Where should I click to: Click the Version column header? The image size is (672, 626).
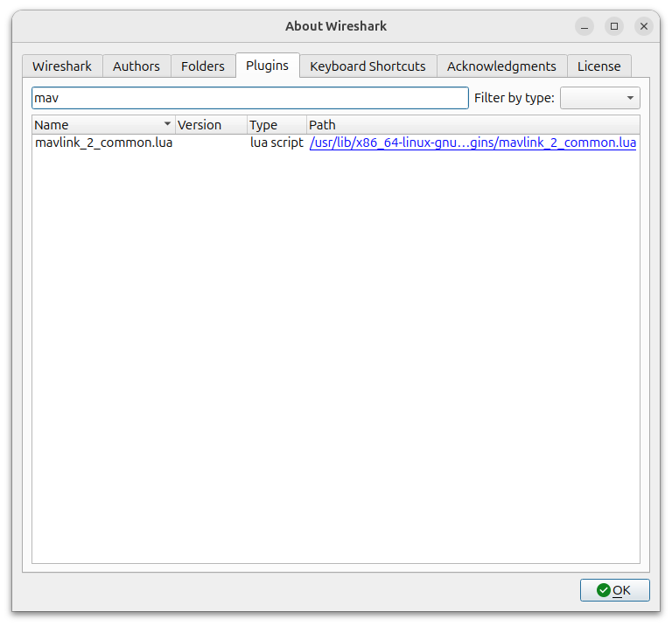[210, 125]
